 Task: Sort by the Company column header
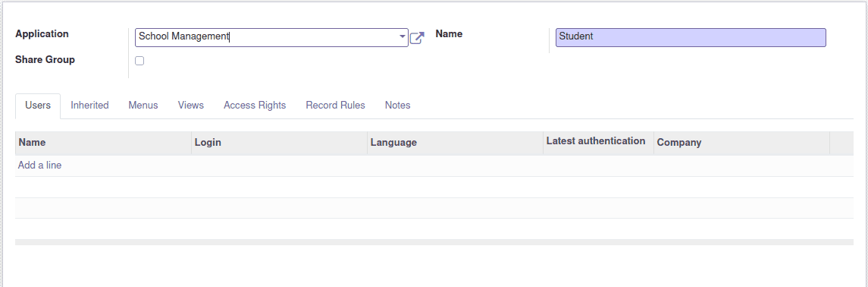coord(742,143)
